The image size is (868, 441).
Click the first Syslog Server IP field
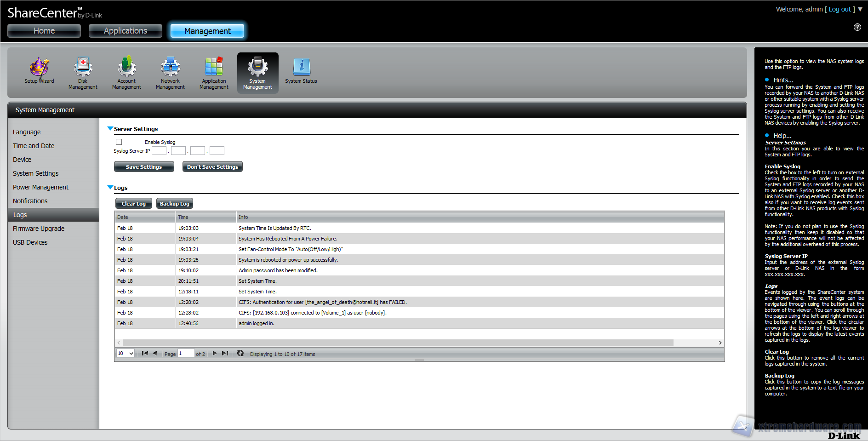click(x=159, y=151)
